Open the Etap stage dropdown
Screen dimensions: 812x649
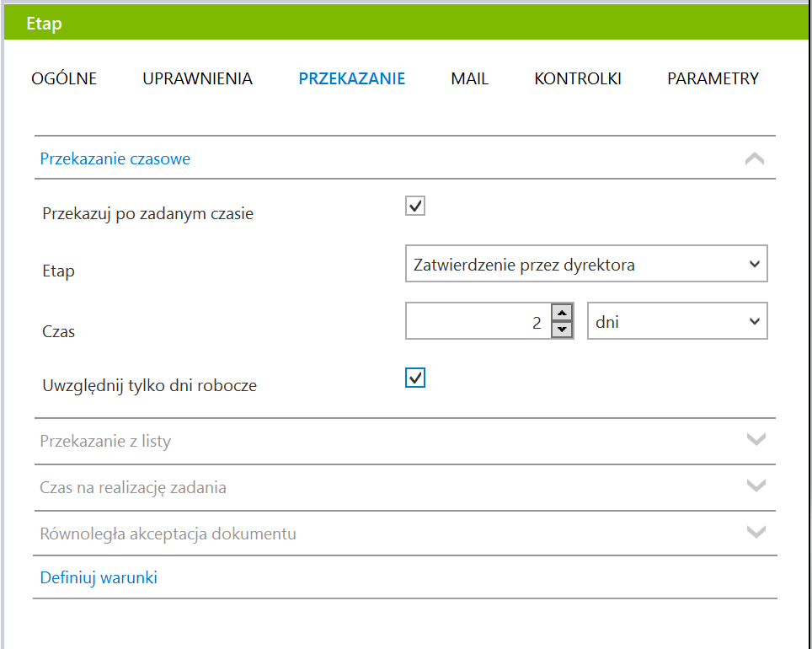586,264
